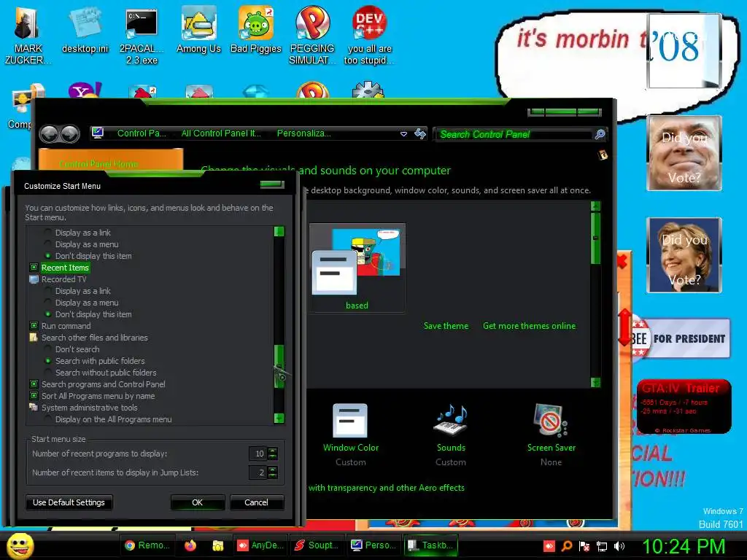This screenshot has width=747, height=560.
Task: Click the Jump Lists items number spinner arrows
Action: pyautogui.click(x=273, y=472)
